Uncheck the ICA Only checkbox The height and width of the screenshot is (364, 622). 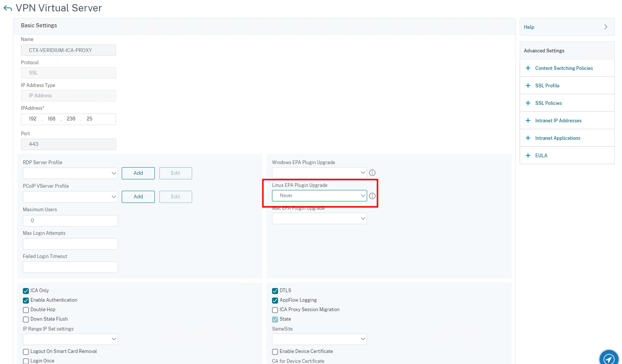coord(25,291)
